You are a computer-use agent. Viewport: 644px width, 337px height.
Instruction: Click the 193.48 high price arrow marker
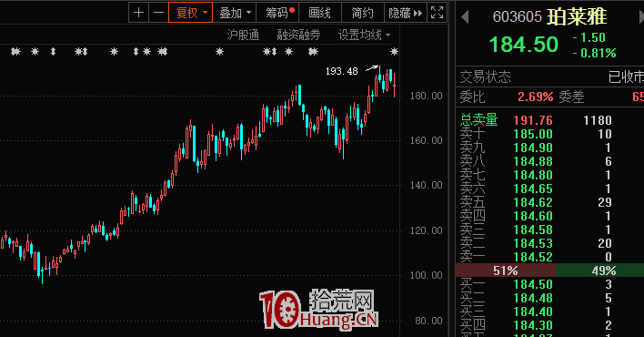point(372,68)
